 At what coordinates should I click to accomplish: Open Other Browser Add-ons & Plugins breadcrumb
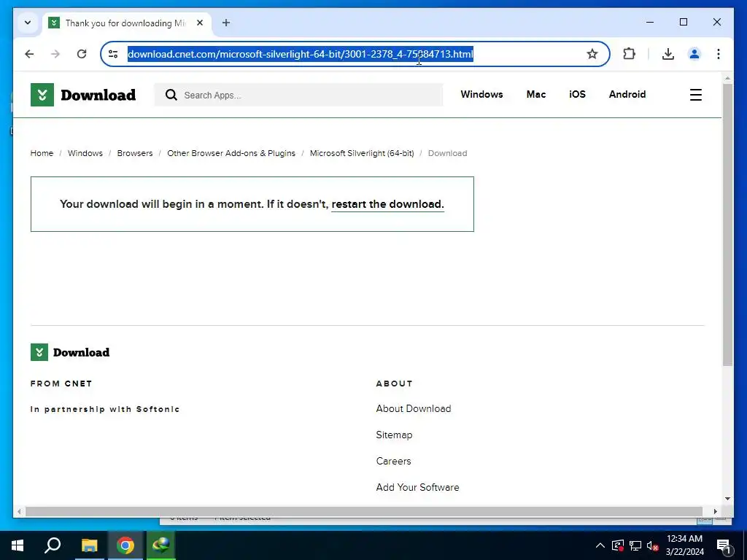[x=231, y=153]
